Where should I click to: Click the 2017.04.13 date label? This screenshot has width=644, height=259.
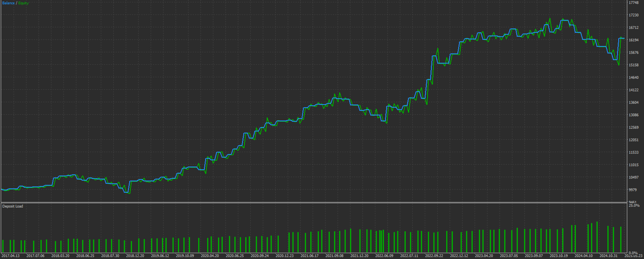(x=11, y=256)
